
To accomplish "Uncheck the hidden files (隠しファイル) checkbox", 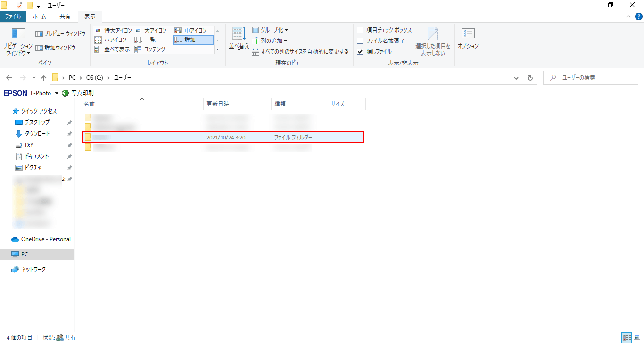I will pyautogui.click(x=360, y=52).
